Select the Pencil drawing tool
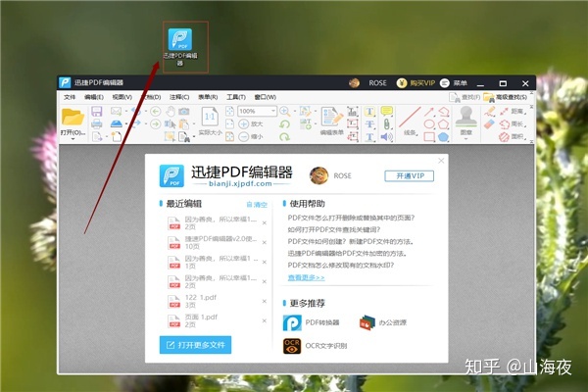 pos(490,111)
